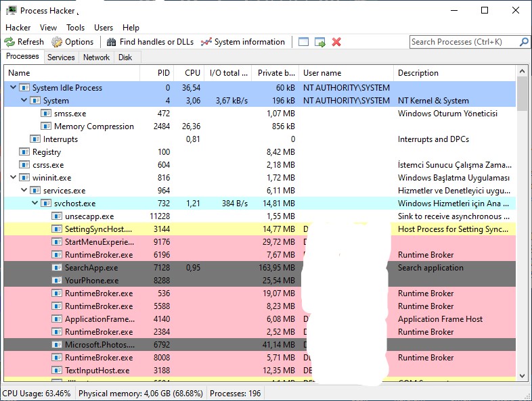
Task: Click the red X terminate icon
Action: pyautogui.click(x=336, y=42)
